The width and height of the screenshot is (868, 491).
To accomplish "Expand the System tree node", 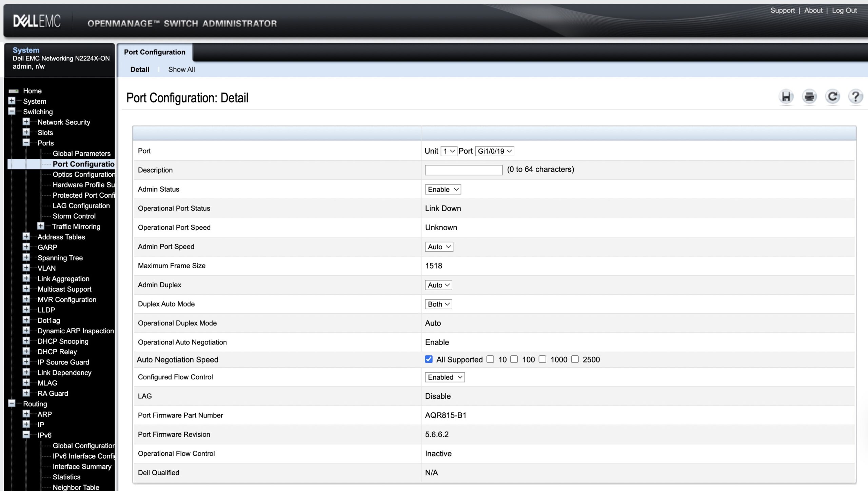I will tap(12, 101).
